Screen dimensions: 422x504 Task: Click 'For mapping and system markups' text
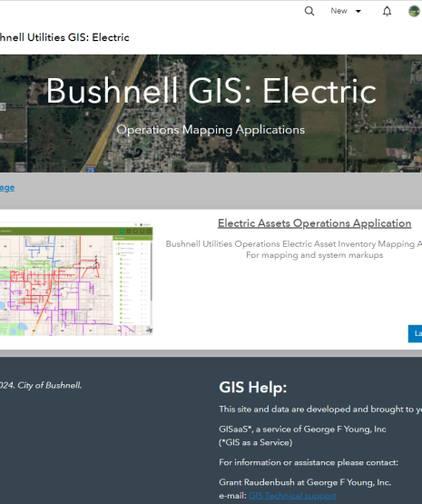314,255
